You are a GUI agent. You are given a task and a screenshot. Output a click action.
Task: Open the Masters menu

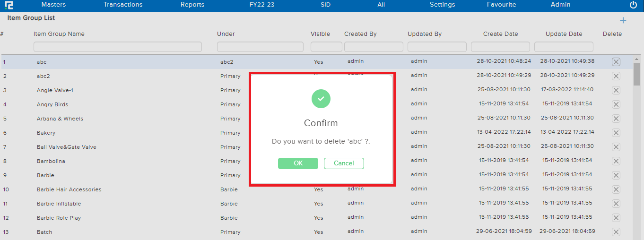[x=53, y=5]
